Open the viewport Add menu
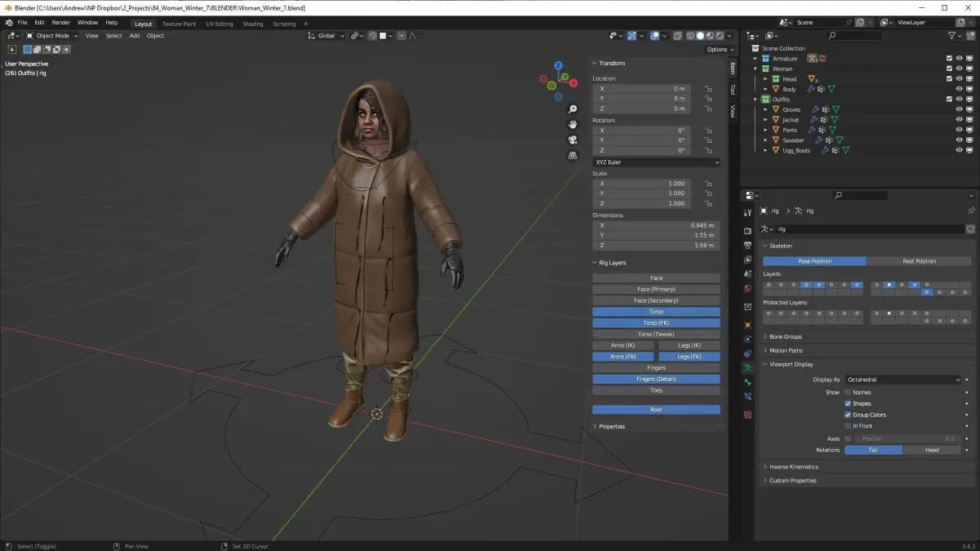The height and width of the screenshot is (551, 980). coord(135,36)
